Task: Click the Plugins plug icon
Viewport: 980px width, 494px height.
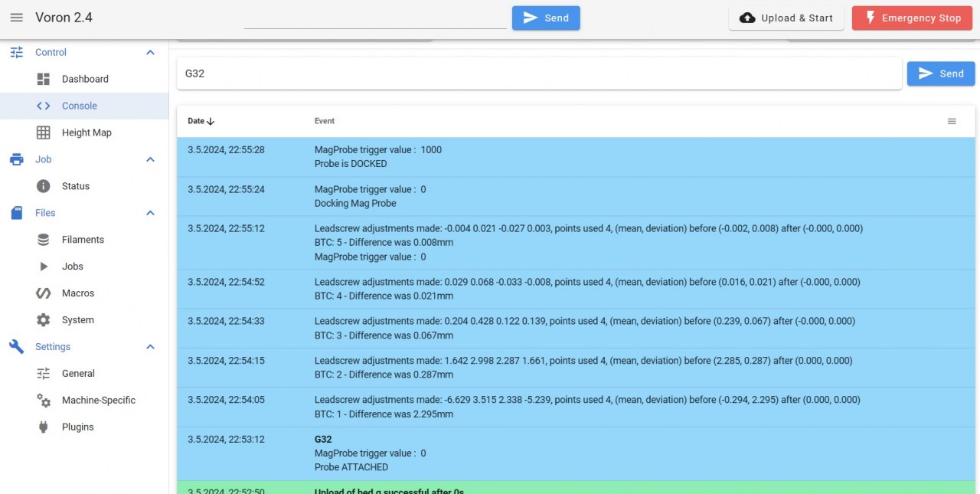Action: (x=44, y=427)
